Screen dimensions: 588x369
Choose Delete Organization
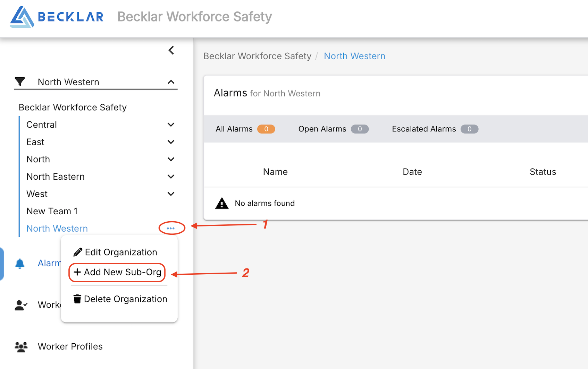pyautogui.click(x=120, y=299)
